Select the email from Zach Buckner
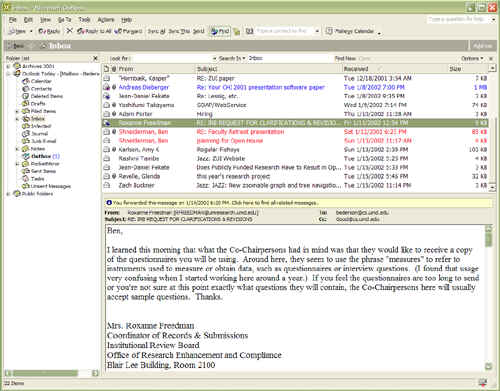500x391 pixels. 295,185
